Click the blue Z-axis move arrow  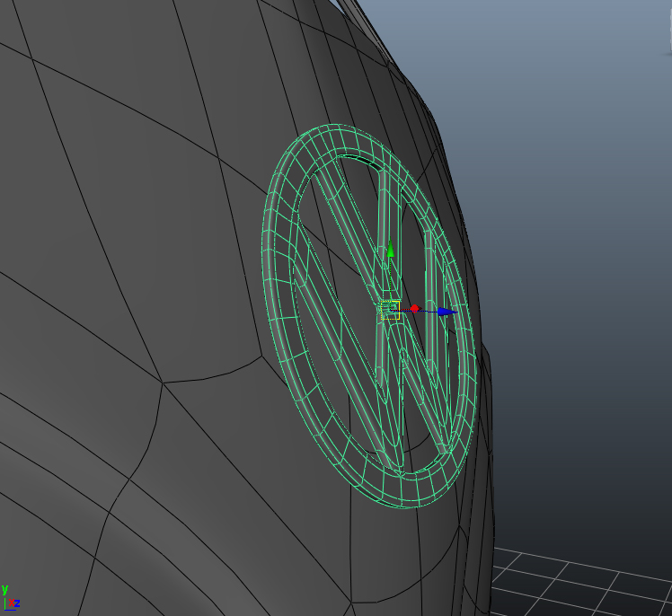click(447, 312)
